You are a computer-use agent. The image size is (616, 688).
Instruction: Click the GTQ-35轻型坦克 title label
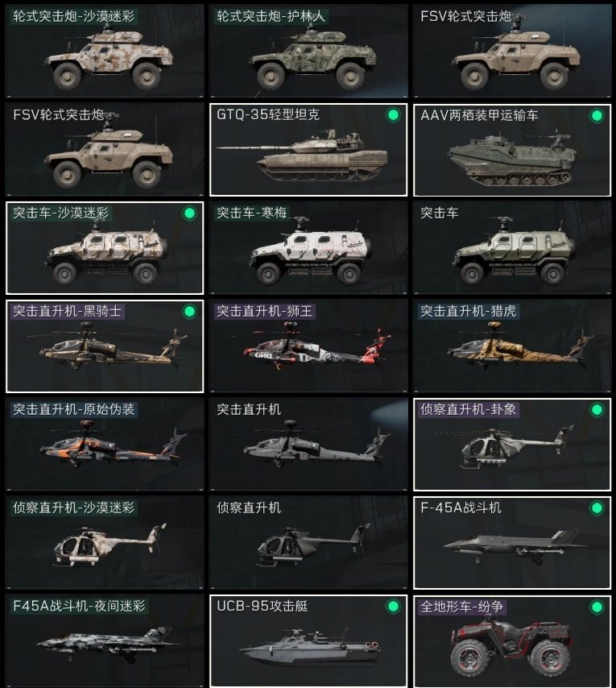tap(268, 115)
